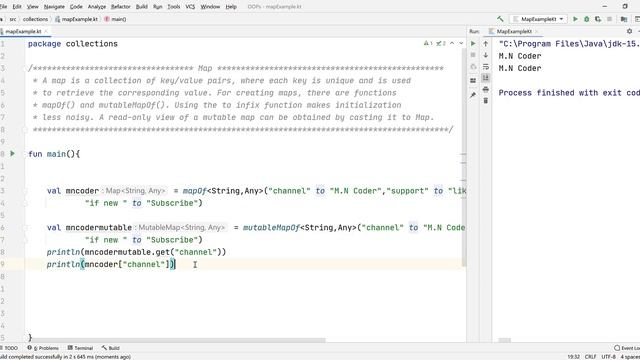Viewport: 640px width, 360px height.
Task: Pin the Run tab
Action: pyautogui.click(x=473, y=95)
